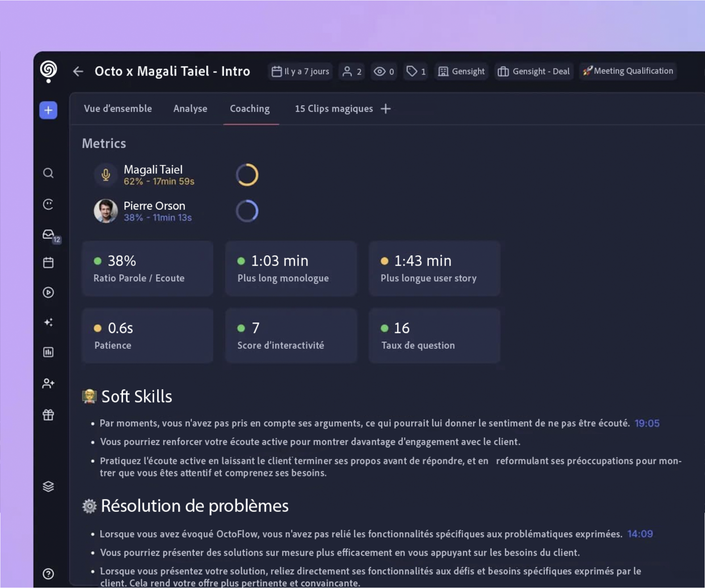
Task: Select the 15 Clips magiques tab
Action: (x=334, y=109)
